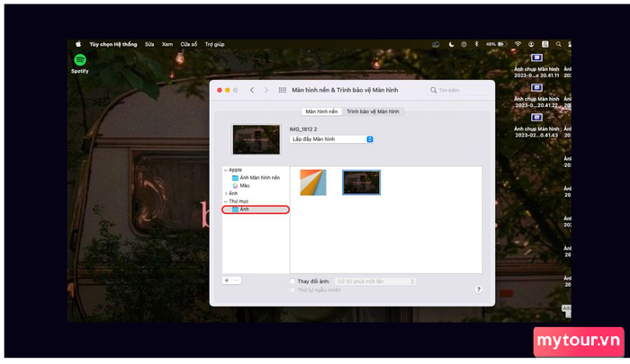This screenshot has height=364, width=630.
Task: Collapse the Apple section in sidebar
Action: click(x=225, y=170)
